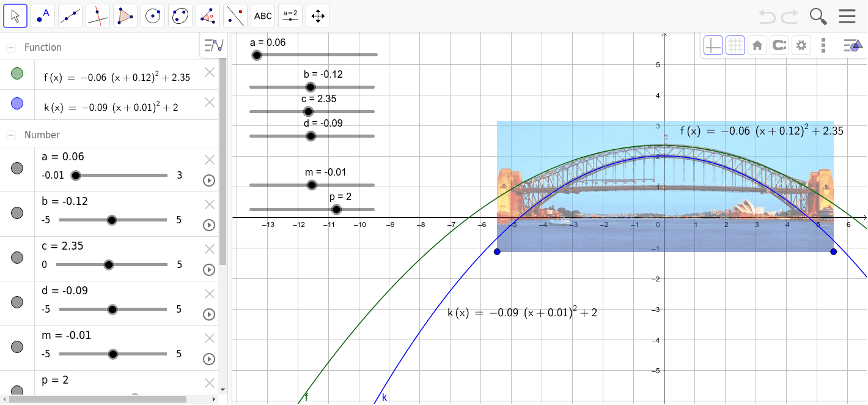
Task: Delete the a = 0.06 entry
Action: (210, 160)
